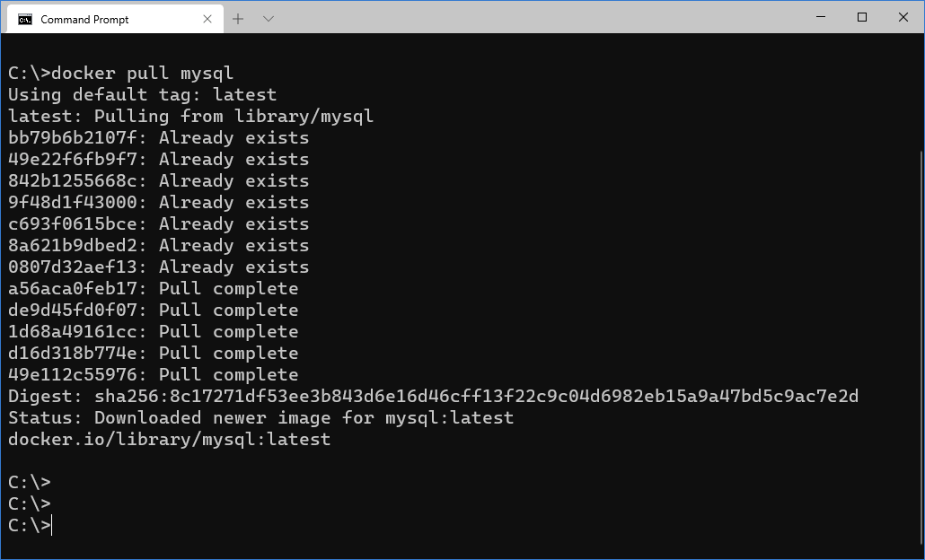Close the terminal window
This screenshot has width=925, height=560.
pos(903,17)
